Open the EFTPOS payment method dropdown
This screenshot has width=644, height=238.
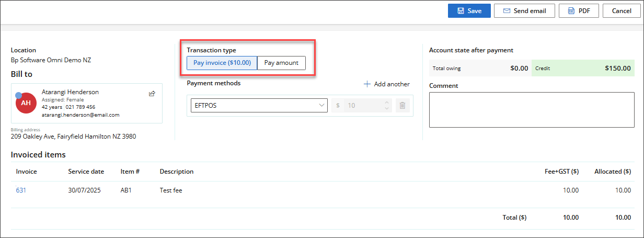tap(259, 106)
